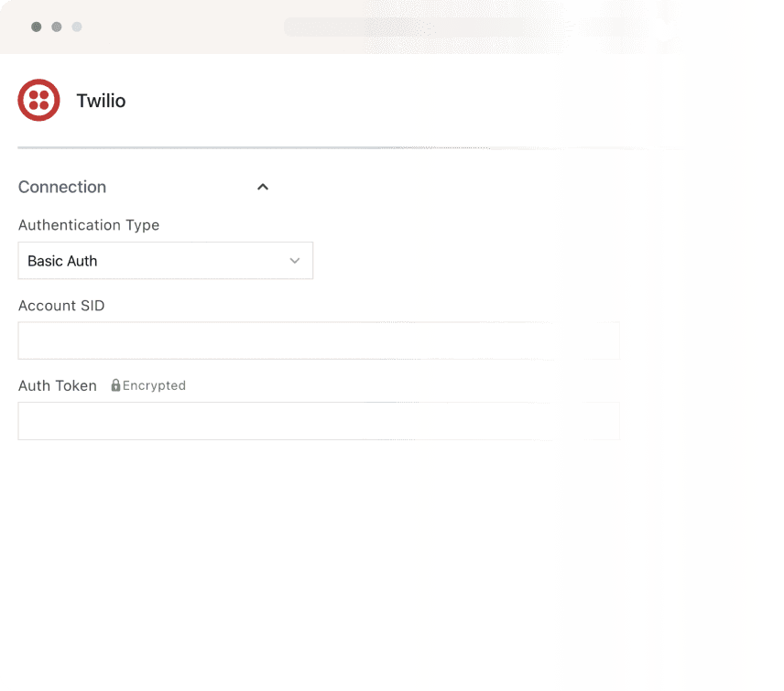Click the leftmost window dot
The width and height of the screenshot is (784, 691).
[36, 27]
